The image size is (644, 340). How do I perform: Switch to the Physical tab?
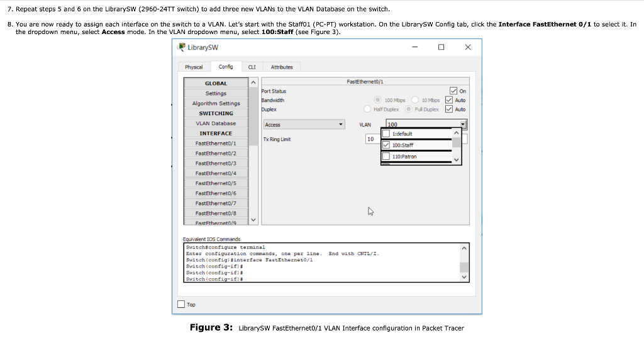[194, 67]
